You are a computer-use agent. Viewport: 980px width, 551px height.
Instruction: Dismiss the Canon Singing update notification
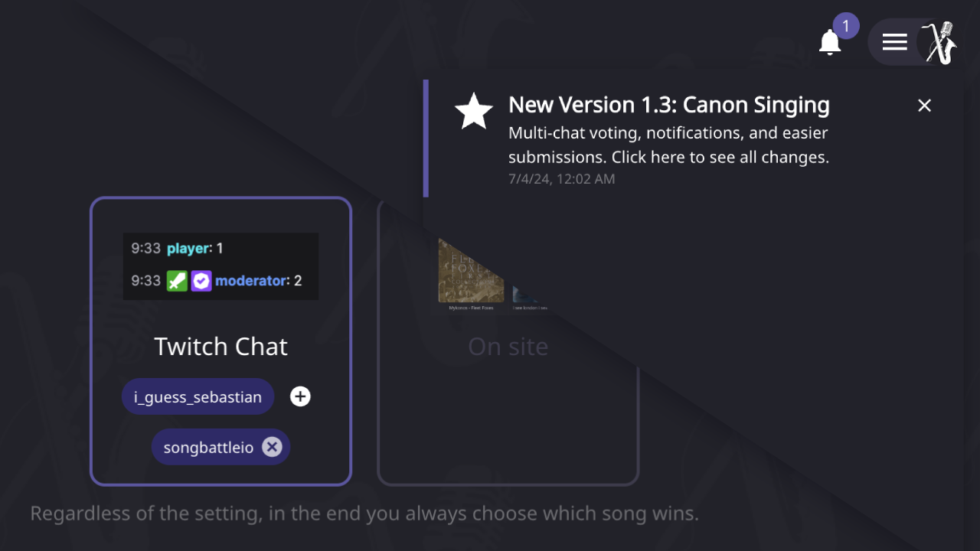[924, 106]
